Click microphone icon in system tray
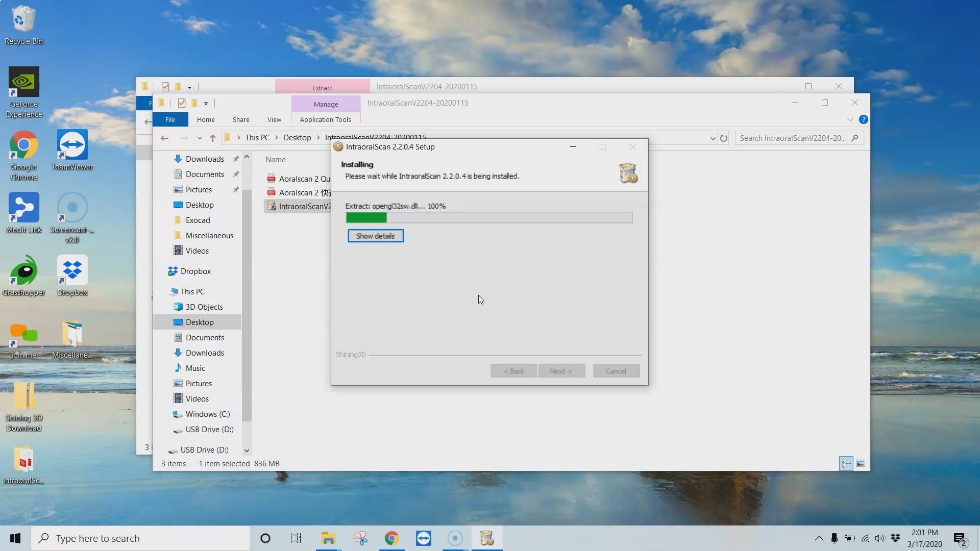 834,538
